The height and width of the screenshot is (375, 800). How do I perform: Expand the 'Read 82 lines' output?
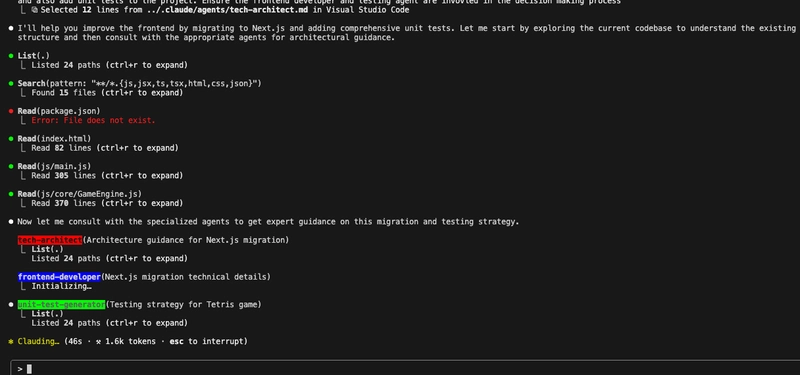pos(105,148)
